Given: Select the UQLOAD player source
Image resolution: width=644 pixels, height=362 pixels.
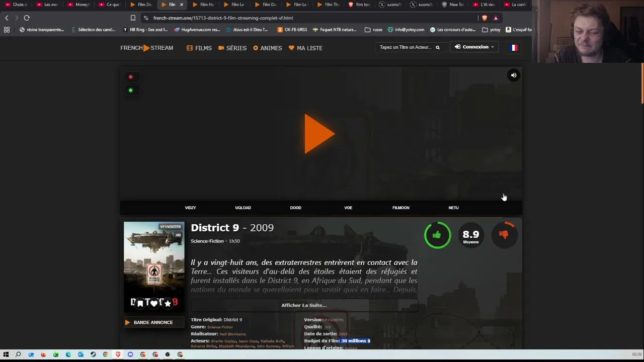Looking at the screenshot, I should point(243,208).
